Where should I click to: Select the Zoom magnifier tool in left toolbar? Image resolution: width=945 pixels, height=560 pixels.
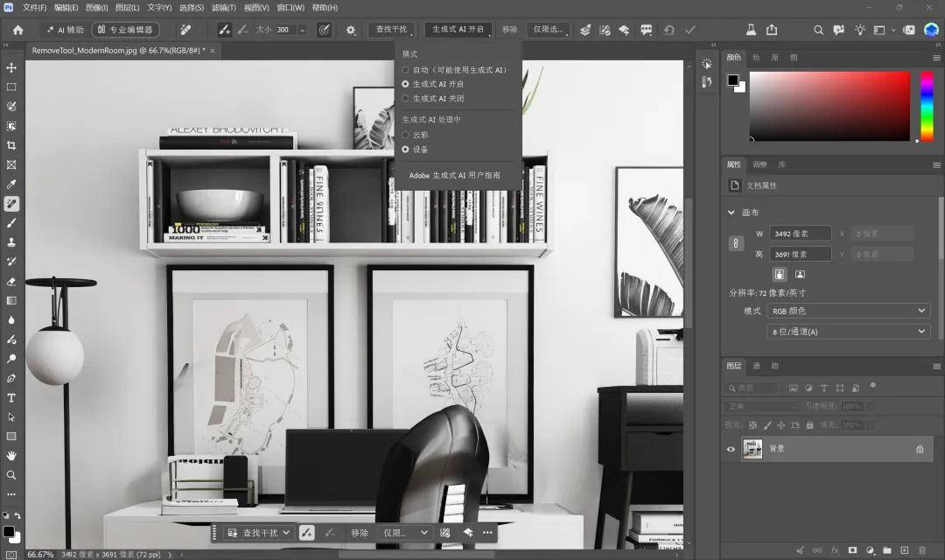10,475
